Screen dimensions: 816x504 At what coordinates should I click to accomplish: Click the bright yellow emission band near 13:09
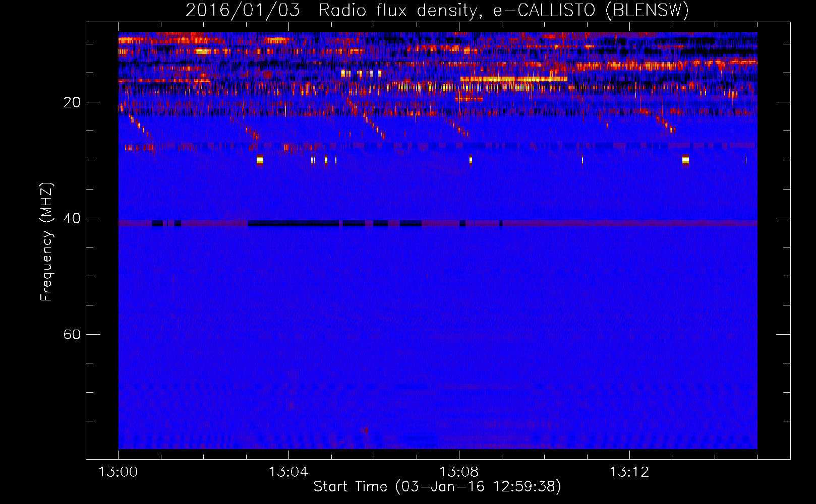(x=513, y=79)
